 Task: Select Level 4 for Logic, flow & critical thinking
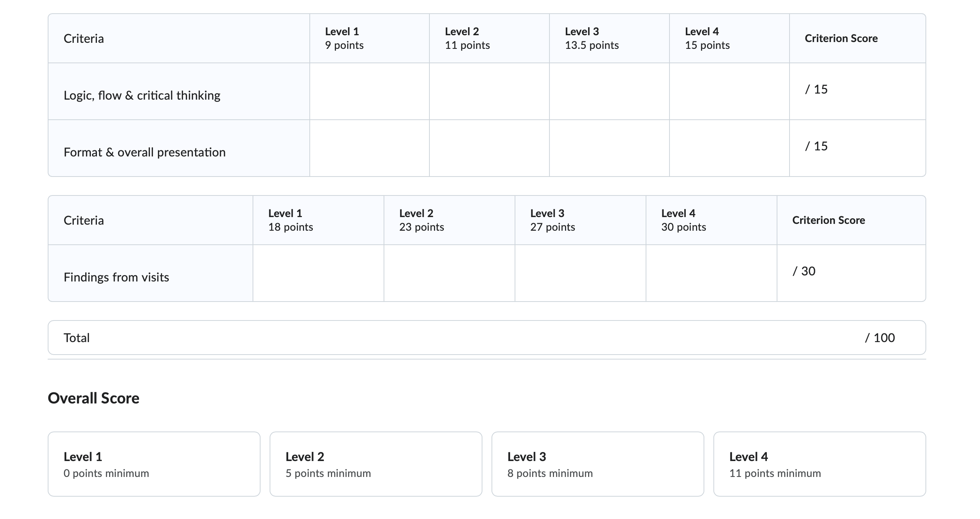(729, 91)
